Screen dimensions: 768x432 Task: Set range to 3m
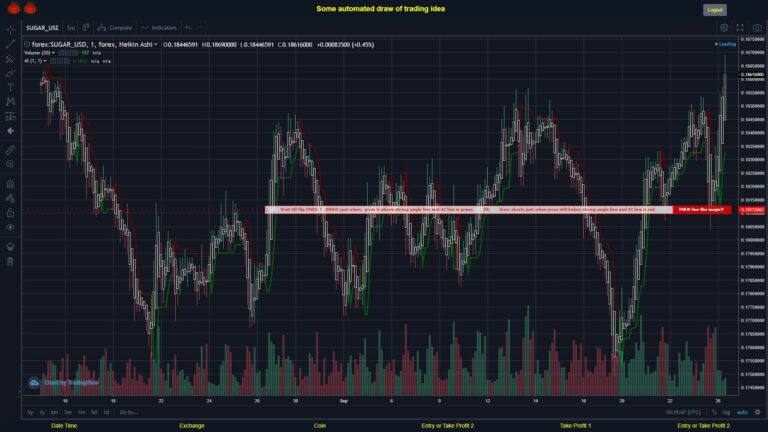click(68, 412)
